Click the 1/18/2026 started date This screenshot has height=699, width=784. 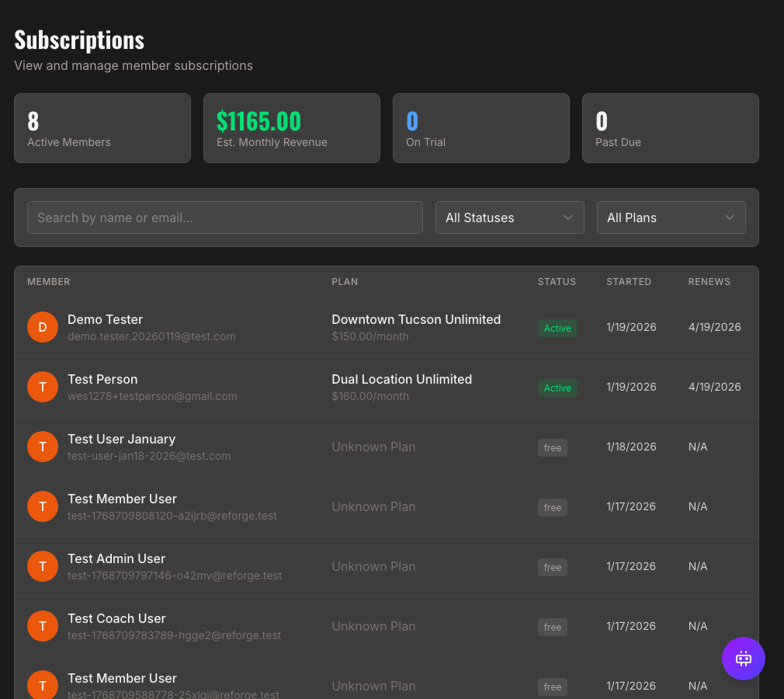click(631, 447)
